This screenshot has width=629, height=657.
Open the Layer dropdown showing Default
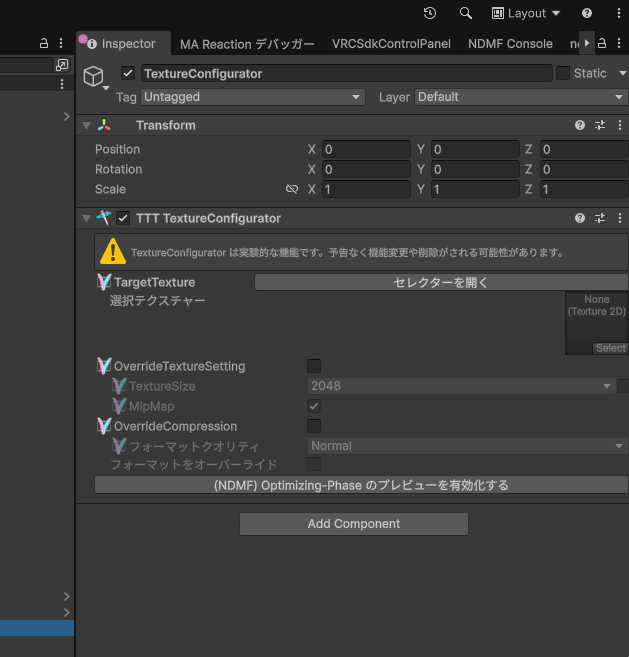point(521,97)
